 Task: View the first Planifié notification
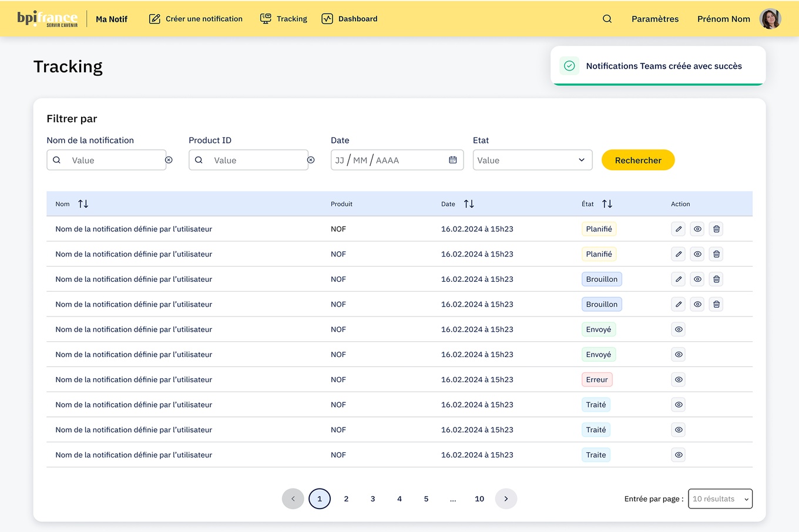click(x=697, y=229)
